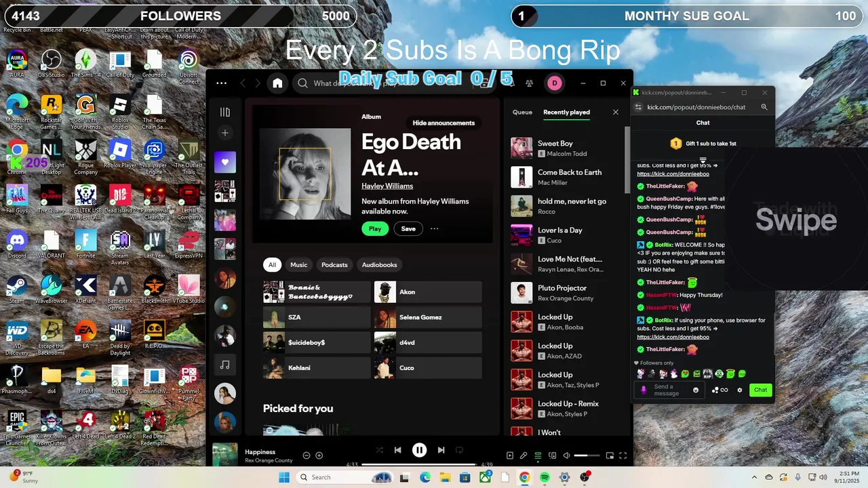Open Connect to a device icon
The height and width of the screenshot is (488, 868).
click(553, 455)
